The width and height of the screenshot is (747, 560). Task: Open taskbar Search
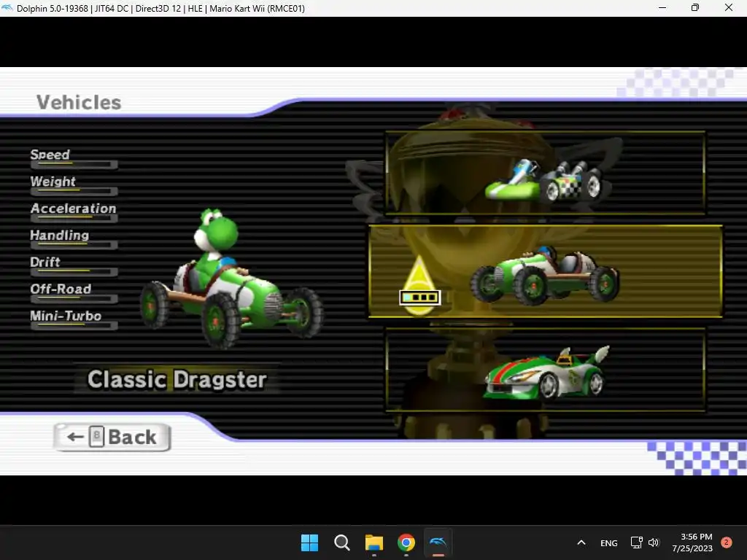pyautogui.click(x=341, y=542)
